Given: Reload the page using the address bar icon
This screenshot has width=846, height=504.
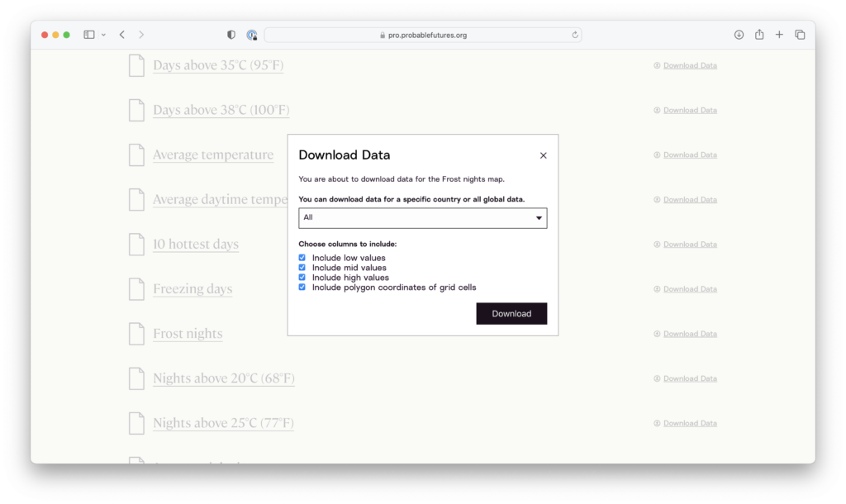Looking at the screenshot, I should tap(575, 34).
